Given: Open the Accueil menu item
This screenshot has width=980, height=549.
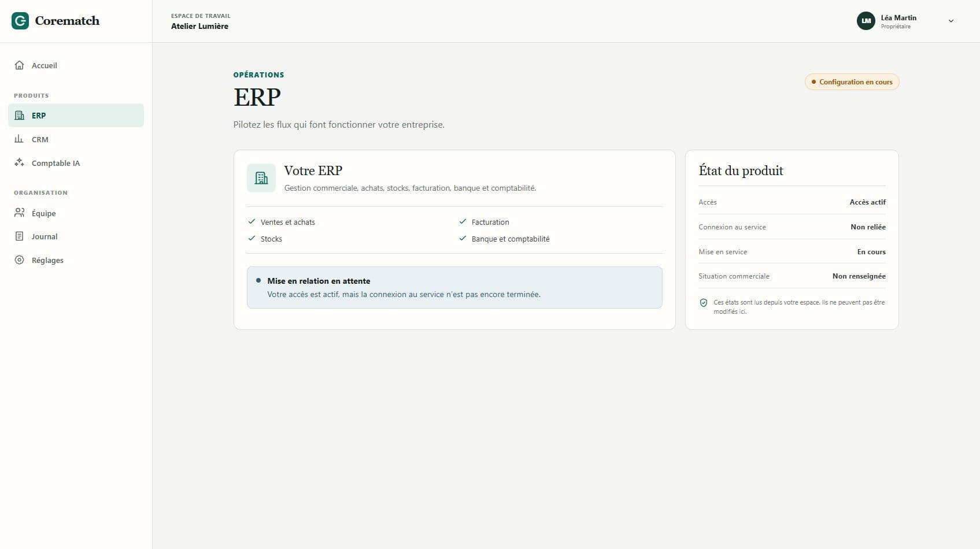Looking at the screenshot, I should click(x=76, y=65).
